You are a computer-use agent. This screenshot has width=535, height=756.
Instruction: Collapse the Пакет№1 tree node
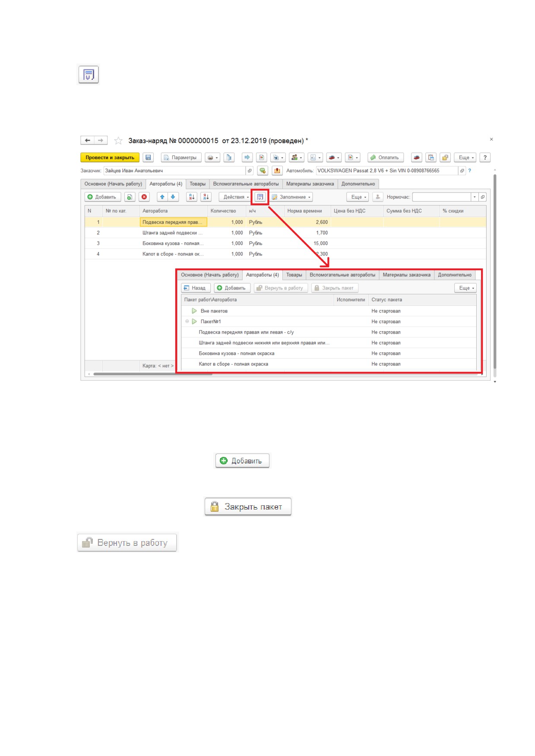[187, 321]
